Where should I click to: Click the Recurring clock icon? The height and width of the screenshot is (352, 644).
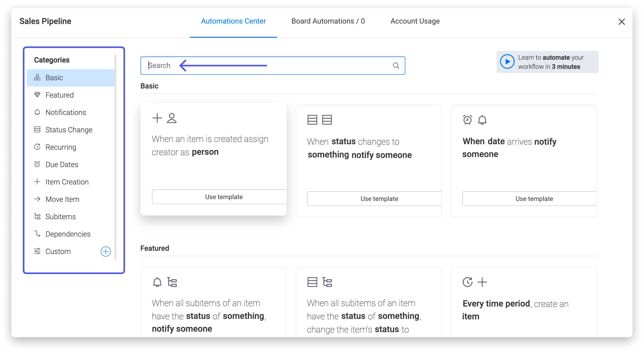38,147
